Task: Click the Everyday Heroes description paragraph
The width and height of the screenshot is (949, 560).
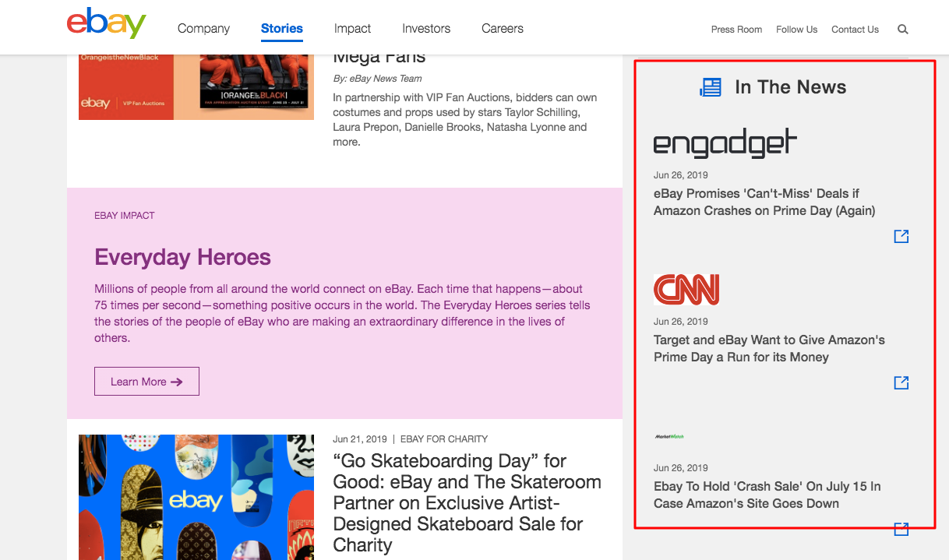Action: (x=343, y=313)
